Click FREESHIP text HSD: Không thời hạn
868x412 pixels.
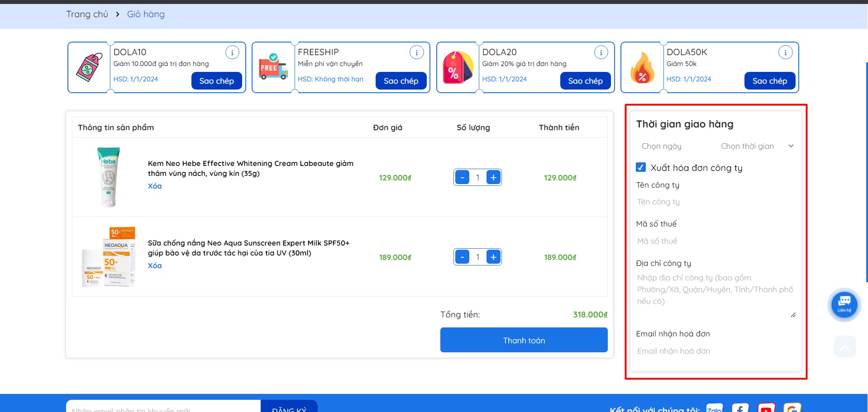330,79
